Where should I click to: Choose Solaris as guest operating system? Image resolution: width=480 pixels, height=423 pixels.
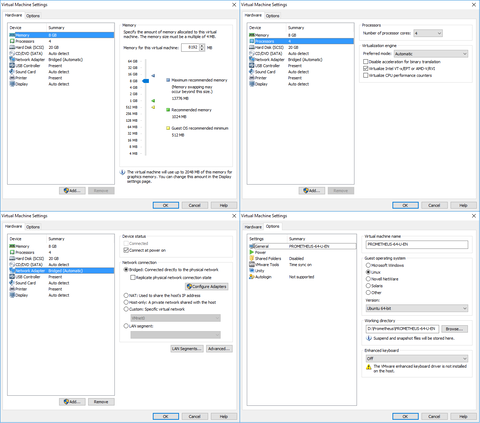[x=368, y=286]
